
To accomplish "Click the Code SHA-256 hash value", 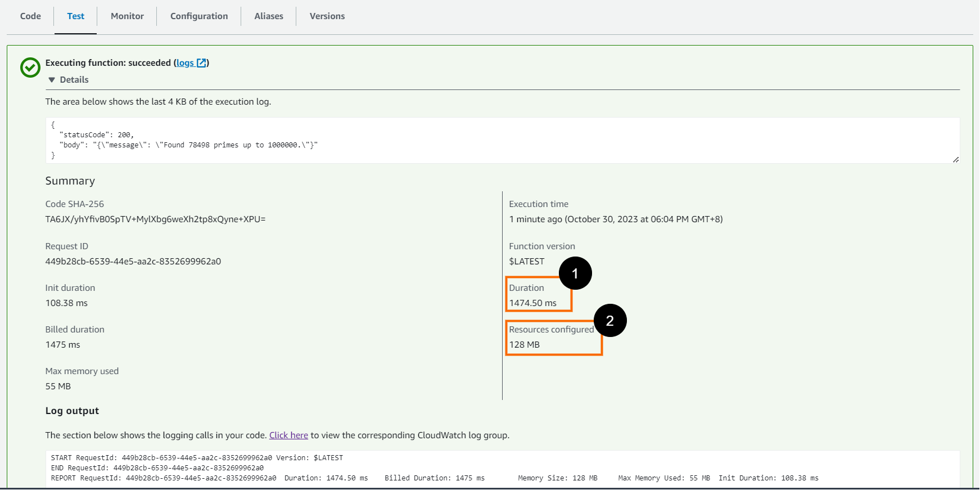I will (x=155, y=219).
